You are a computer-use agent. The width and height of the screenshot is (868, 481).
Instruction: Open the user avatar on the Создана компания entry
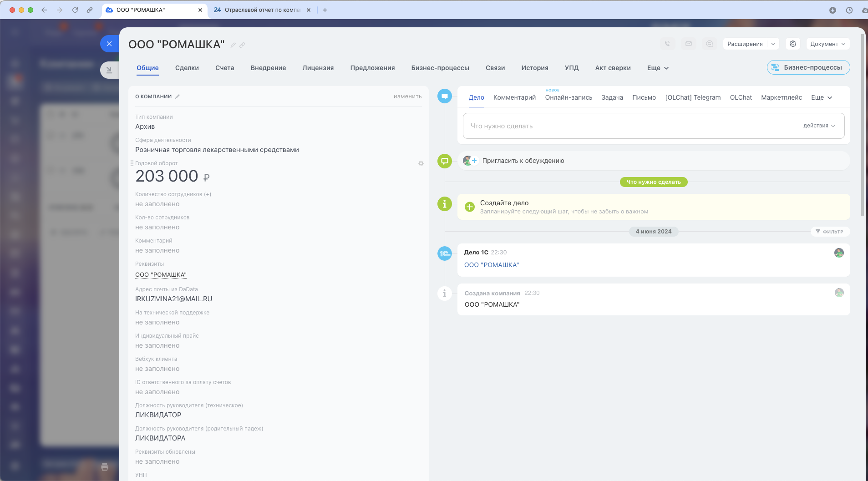click(839, 293)
